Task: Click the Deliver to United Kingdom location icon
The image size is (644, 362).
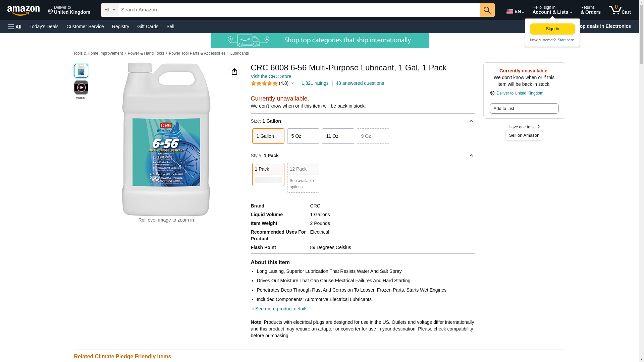Action: [492, 93]
